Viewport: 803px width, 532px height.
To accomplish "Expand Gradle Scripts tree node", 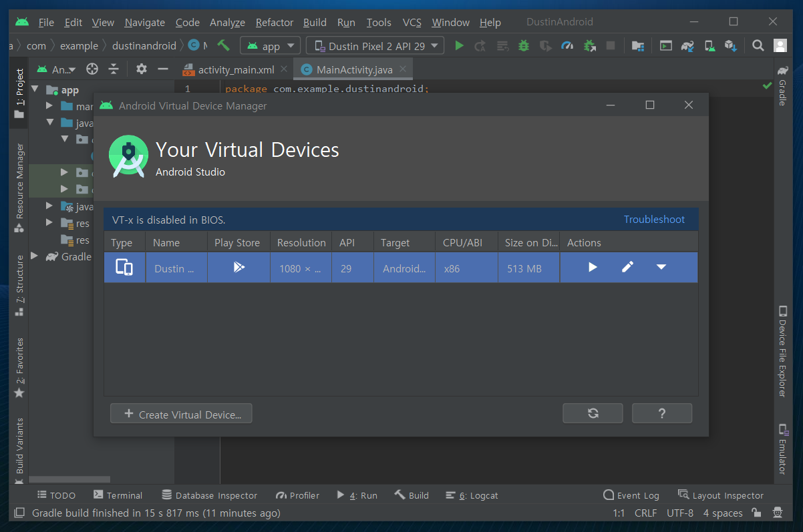I will (x=35, y=256).
